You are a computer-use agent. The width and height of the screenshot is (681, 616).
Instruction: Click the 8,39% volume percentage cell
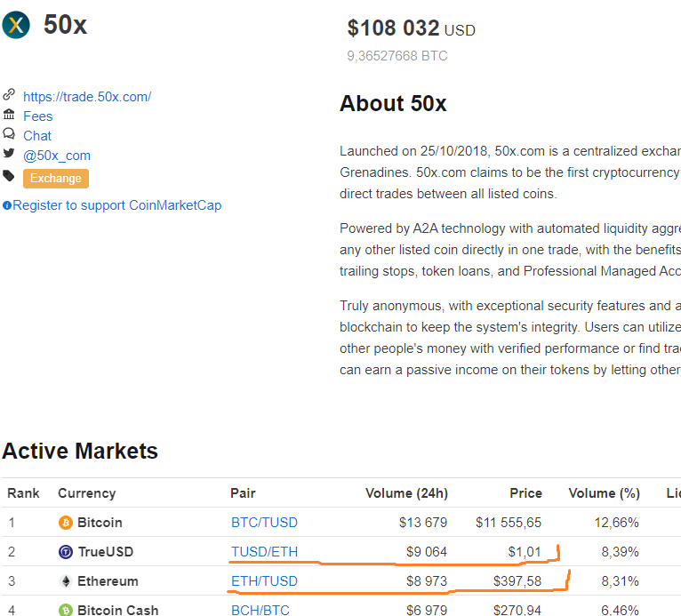tap(621, 552)
